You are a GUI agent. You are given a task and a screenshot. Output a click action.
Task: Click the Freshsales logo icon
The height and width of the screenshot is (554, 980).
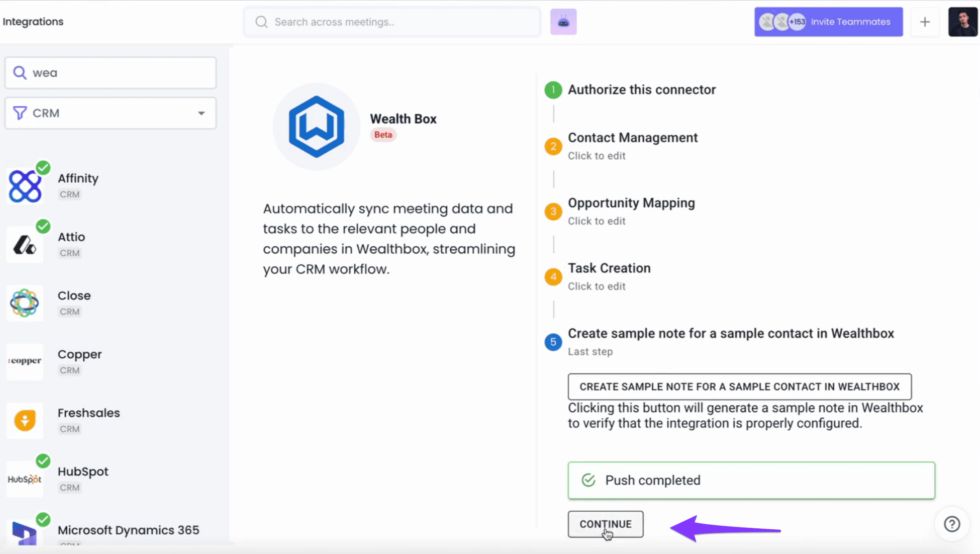click(x=25, y=420)
